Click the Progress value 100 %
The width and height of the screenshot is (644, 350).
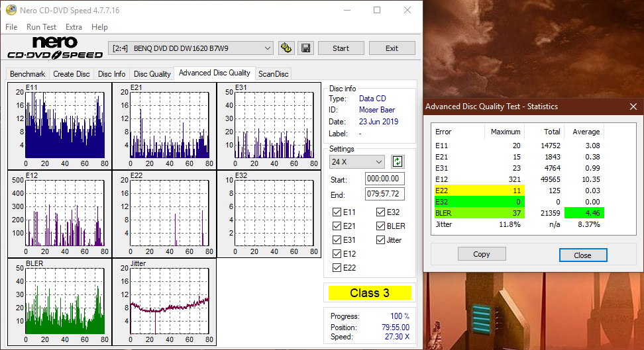tap(400, 316)
